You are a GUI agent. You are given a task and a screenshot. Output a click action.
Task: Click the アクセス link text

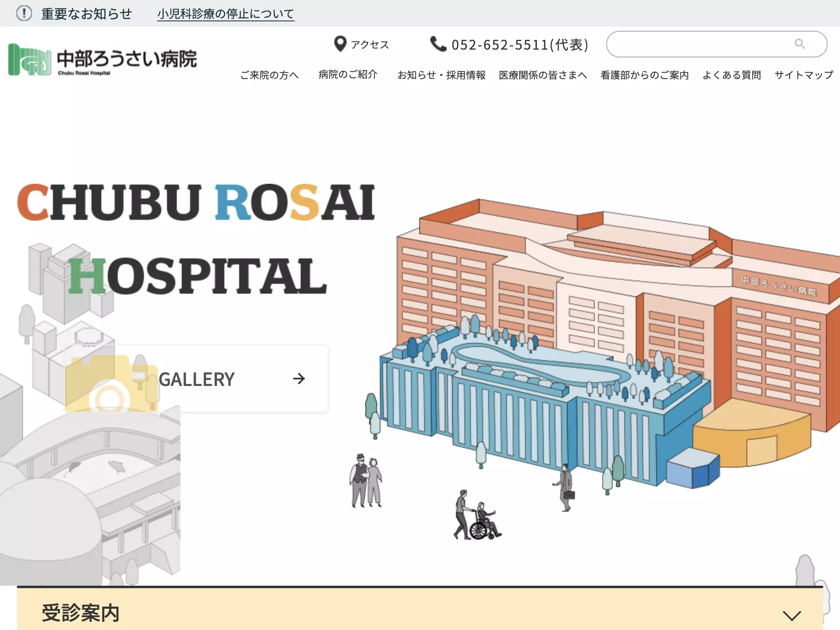[x=370, y=44]
